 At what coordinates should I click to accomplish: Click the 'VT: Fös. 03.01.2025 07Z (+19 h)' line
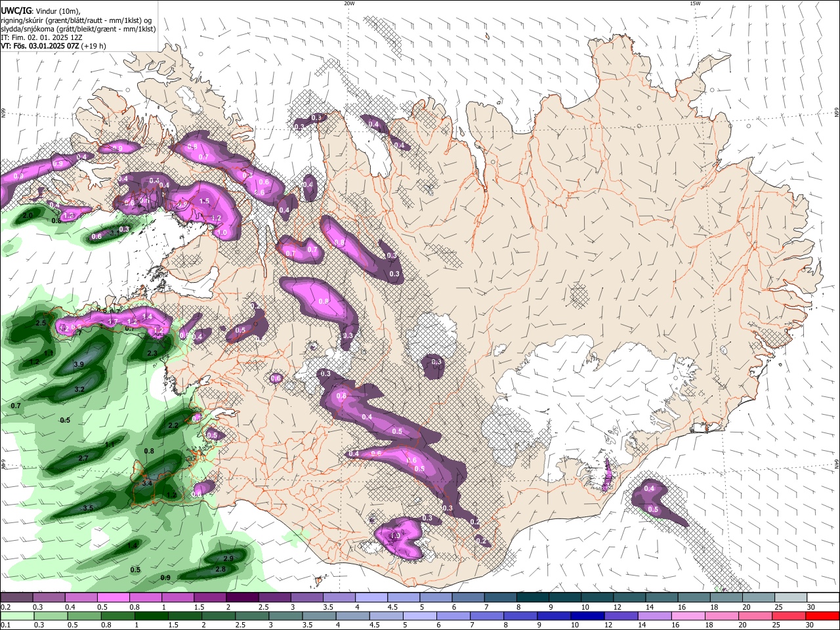[53, 46]
